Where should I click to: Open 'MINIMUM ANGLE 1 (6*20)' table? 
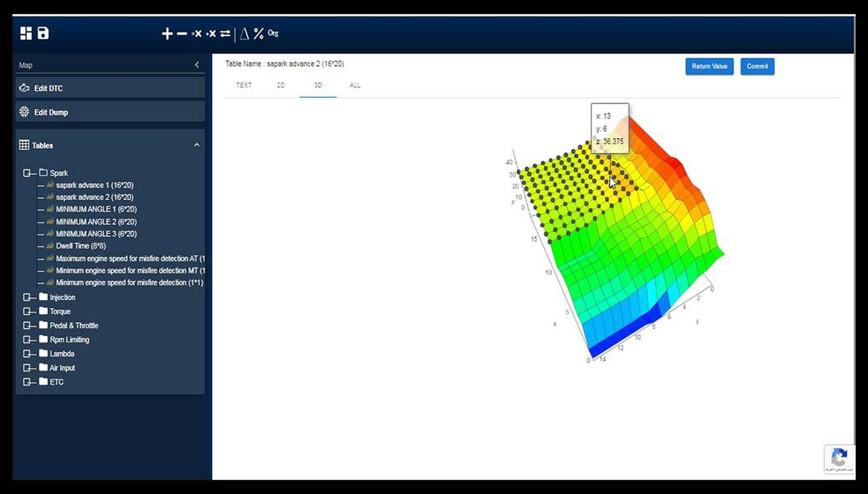tap(96, 209)
